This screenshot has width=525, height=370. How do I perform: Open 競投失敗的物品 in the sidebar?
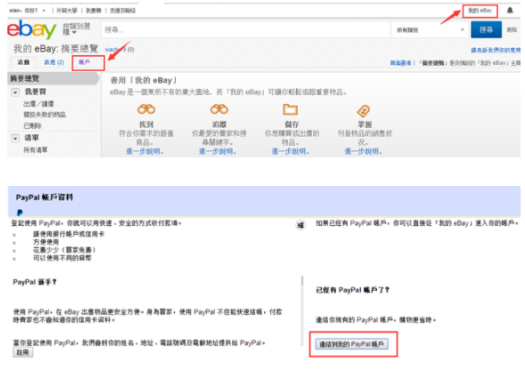pos(45,115)
